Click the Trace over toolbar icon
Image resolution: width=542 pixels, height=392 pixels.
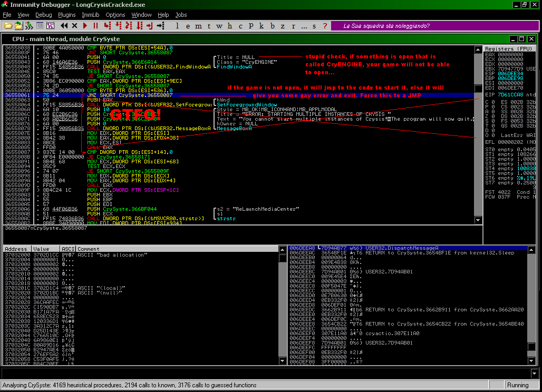139,26
